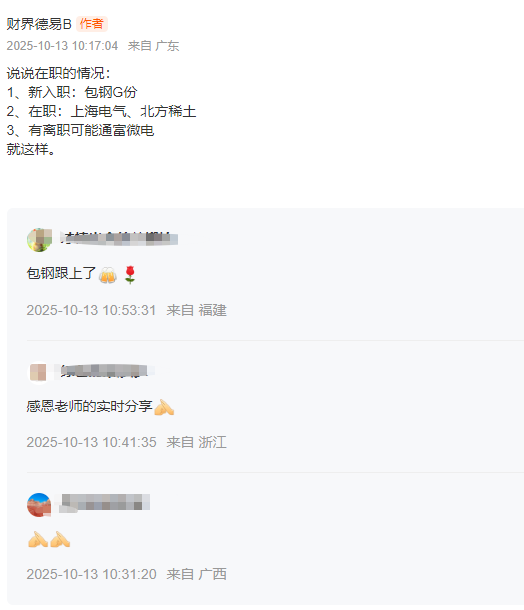This screenshot has width=524, height=610.
Task: Open third commenter's landscape avatar from 广西
Action: 39,505
